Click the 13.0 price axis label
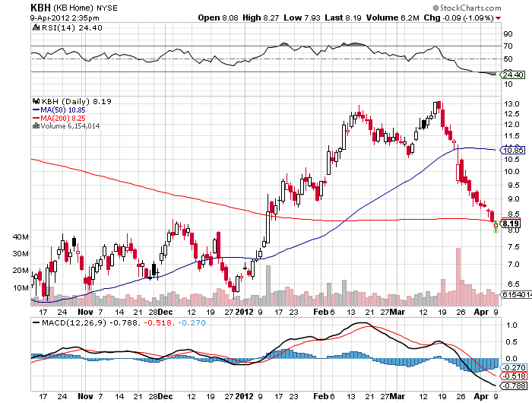Viewport: 532px width, 403px height. point(511,104)
